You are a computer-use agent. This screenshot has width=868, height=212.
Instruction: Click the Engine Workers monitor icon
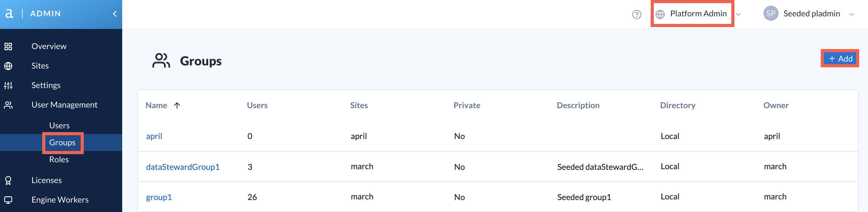pyautogui.click(x=8, y=200)
